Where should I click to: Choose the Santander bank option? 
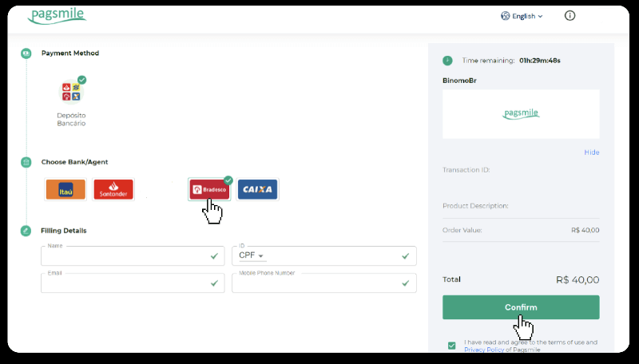113,189
